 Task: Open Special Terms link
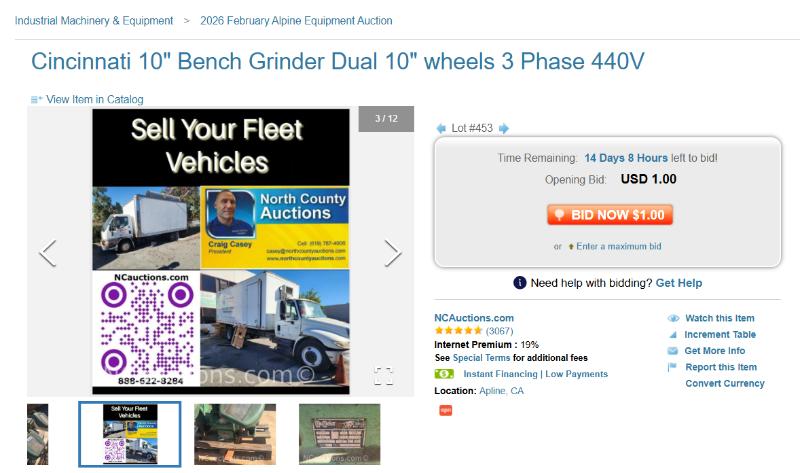pyautogui.click(x=481, y=358)
